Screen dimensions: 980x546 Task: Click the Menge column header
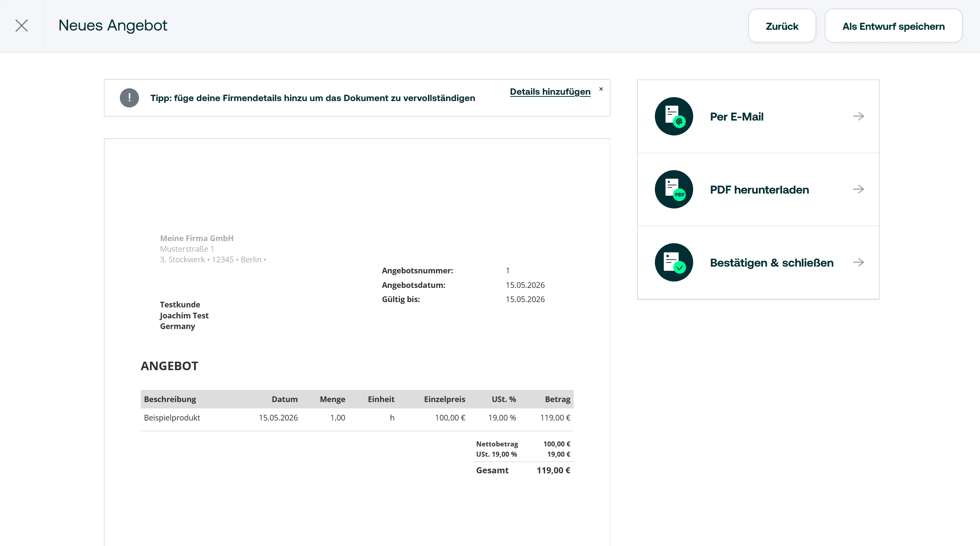(333, 399)
